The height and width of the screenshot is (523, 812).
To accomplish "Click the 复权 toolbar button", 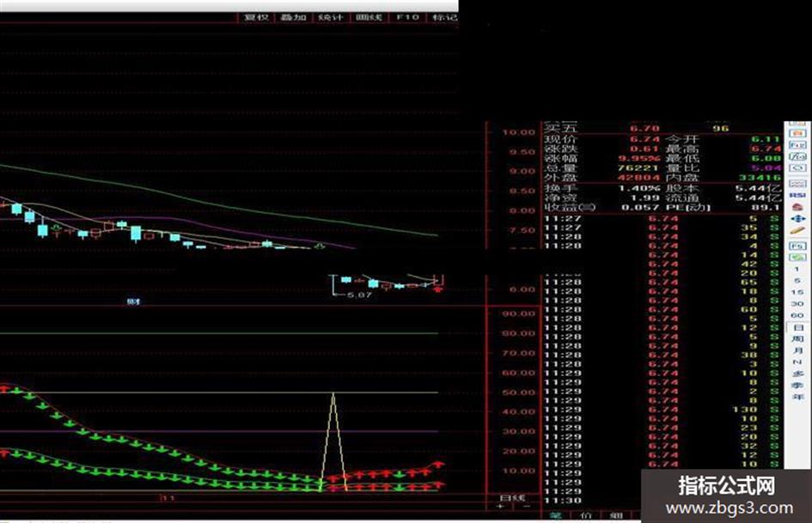I will tap(256, 17).
